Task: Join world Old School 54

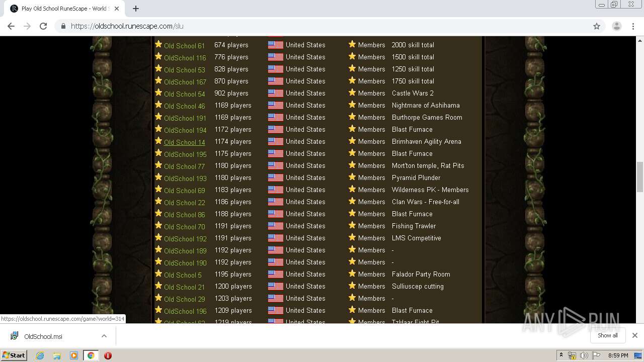Action: click(x=184, y=94)
